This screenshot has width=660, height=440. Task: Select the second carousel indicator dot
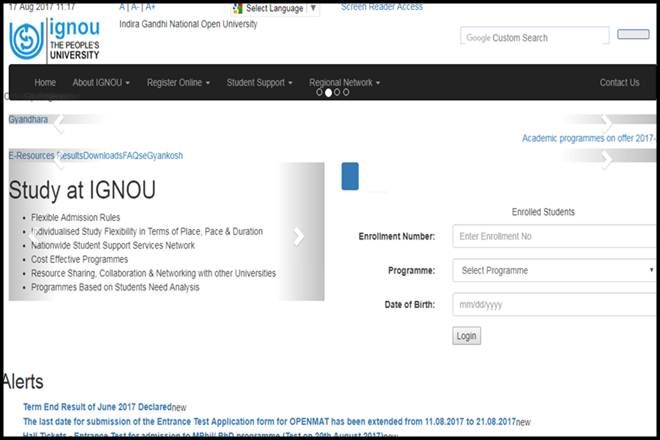[328, 92]
